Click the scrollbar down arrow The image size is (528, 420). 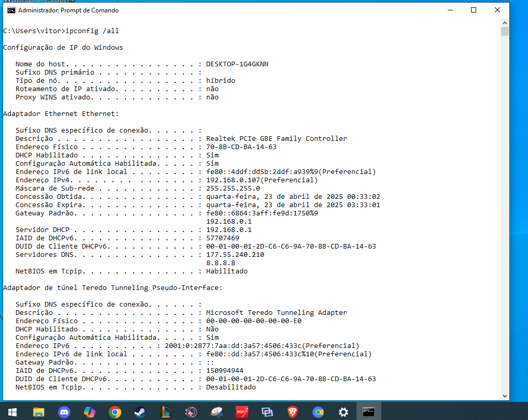tap(505, 396)
